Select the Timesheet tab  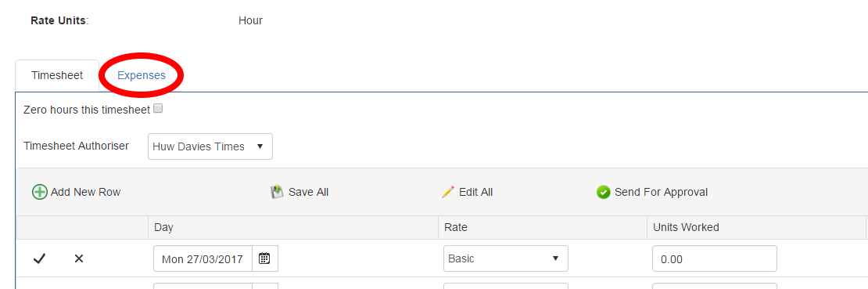click(57, 75)
